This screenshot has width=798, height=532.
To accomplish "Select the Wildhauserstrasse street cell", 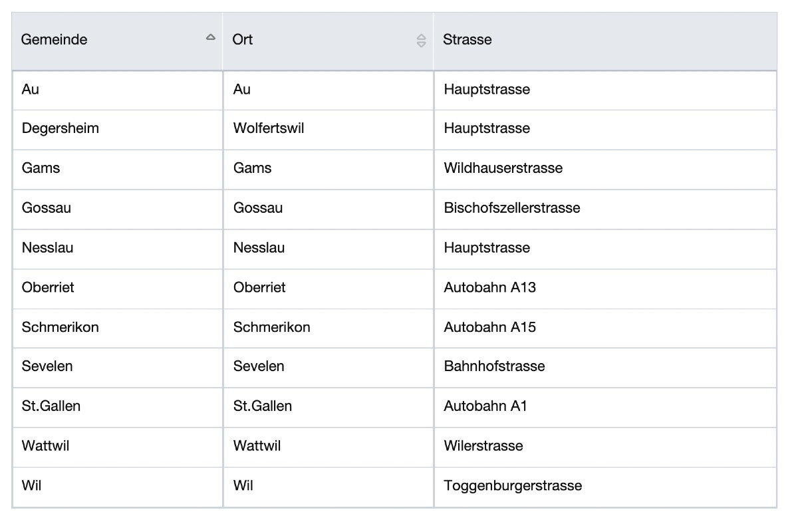I will click(x=503, y=168).
